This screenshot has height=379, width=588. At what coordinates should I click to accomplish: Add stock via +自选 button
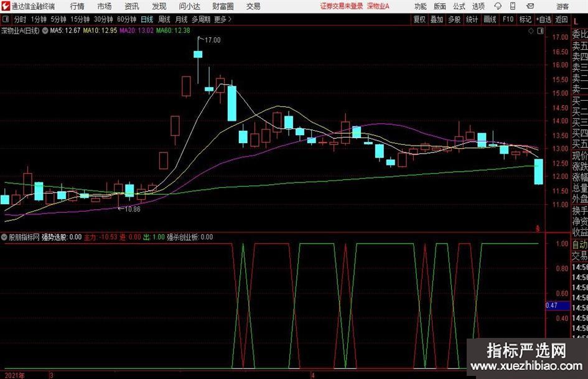coord(543,19)
